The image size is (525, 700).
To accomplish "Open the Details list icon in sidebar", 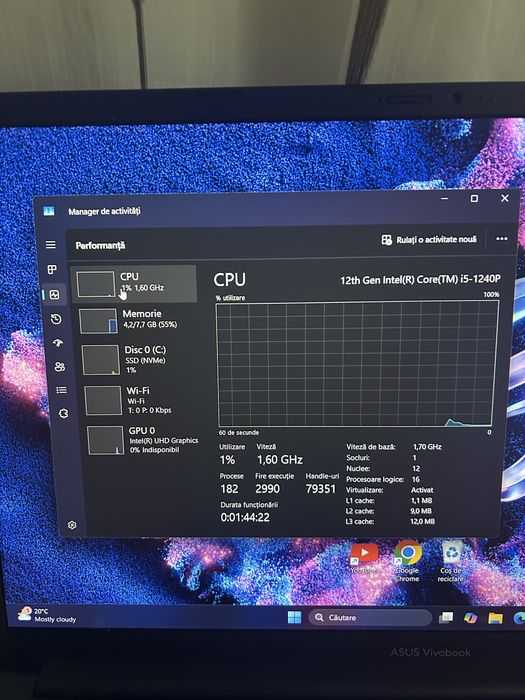I will [62, 390].
